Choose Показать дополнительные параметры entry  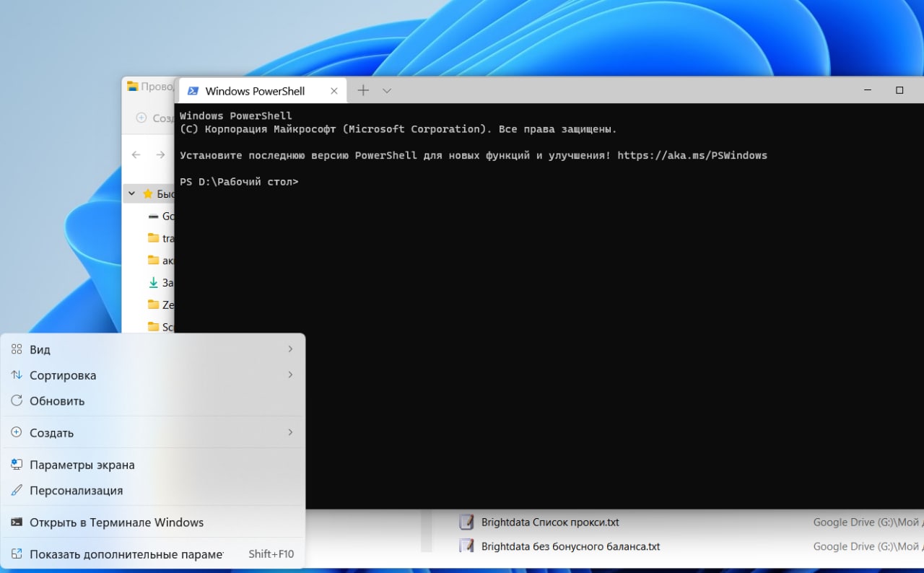[153, 554]
